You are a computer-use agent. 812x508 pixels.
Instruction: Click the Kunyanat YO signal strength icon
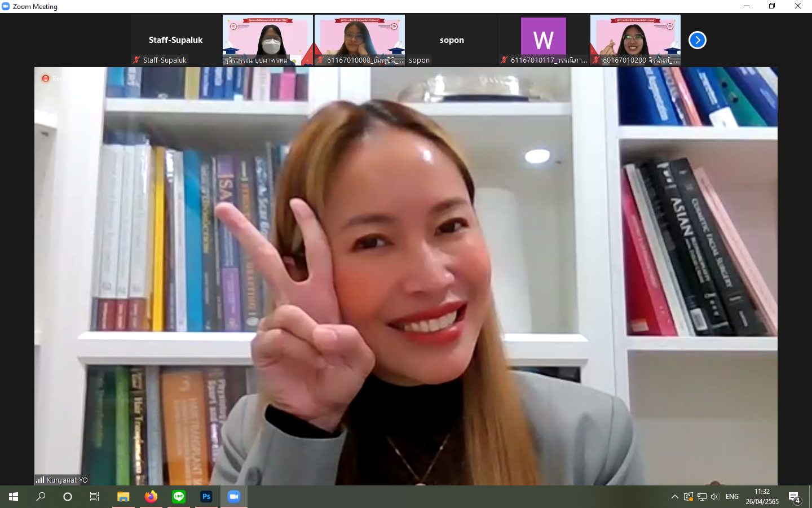pos(40,480)
